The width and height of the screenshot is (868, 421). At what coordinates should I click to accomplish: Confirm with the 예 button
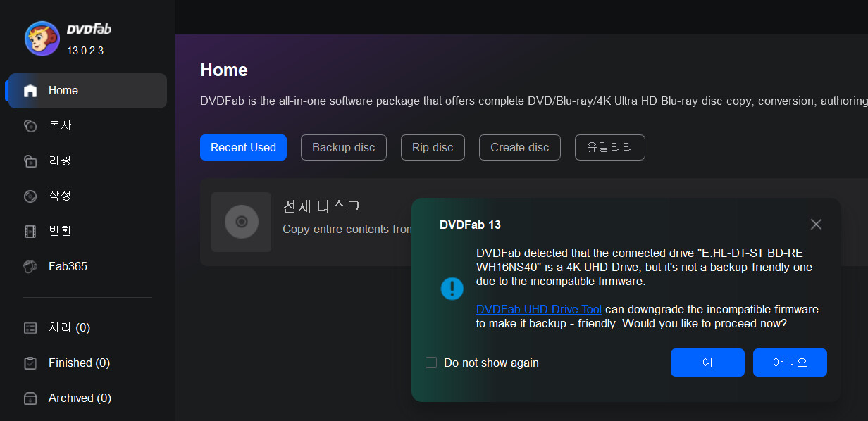click(707, 363)
